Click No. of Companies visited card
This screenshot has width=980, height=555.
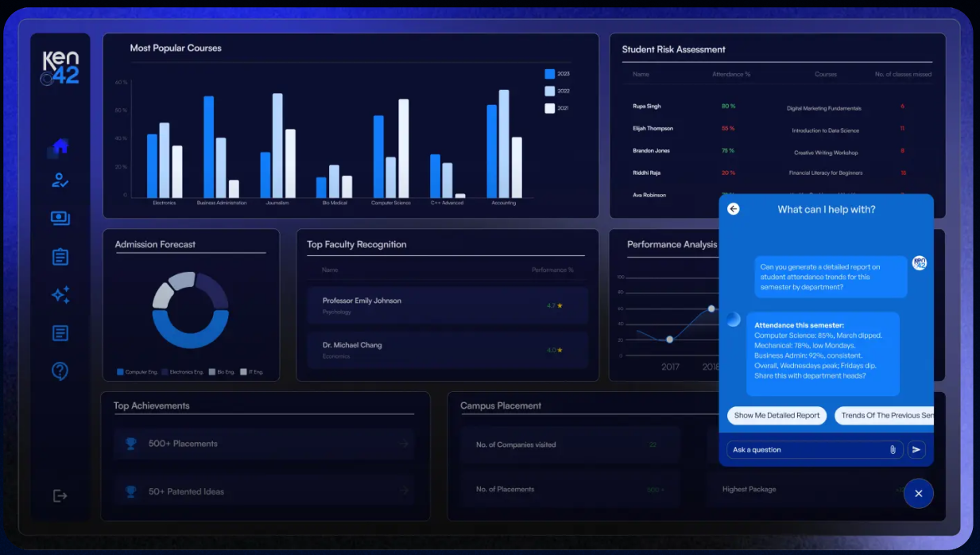[x=570, y=445]
